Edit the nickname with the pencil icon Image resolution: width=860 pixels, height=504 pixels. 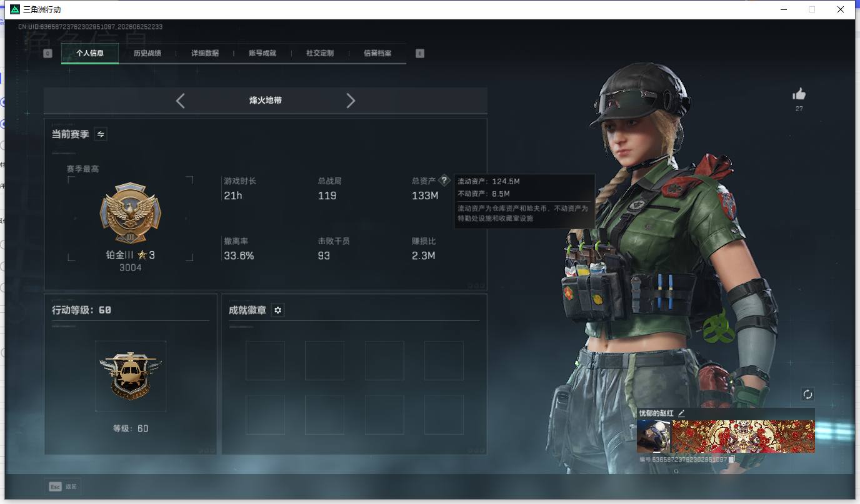(681, 413)
